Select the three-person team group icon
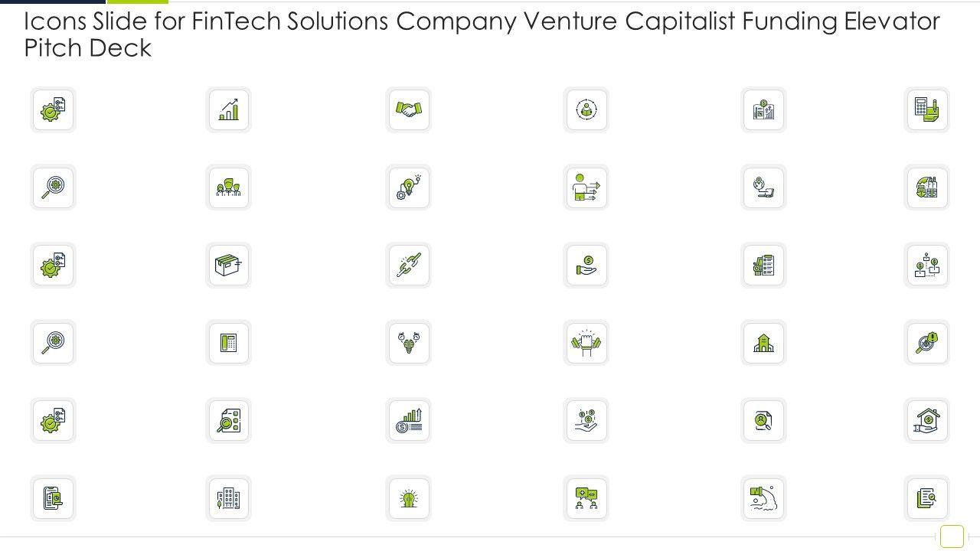 coord(229,187)
